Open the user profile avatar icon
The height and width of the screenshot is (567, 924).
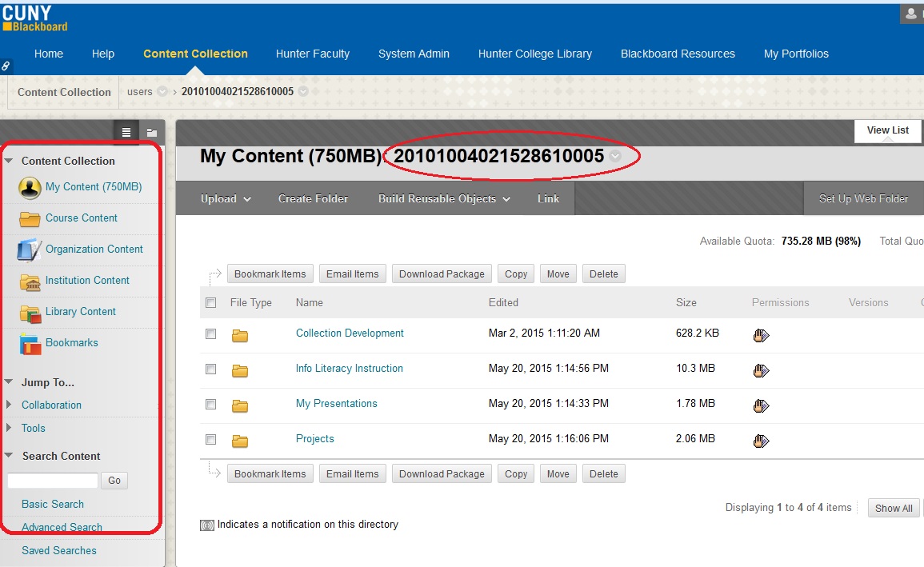click(912, 14)
